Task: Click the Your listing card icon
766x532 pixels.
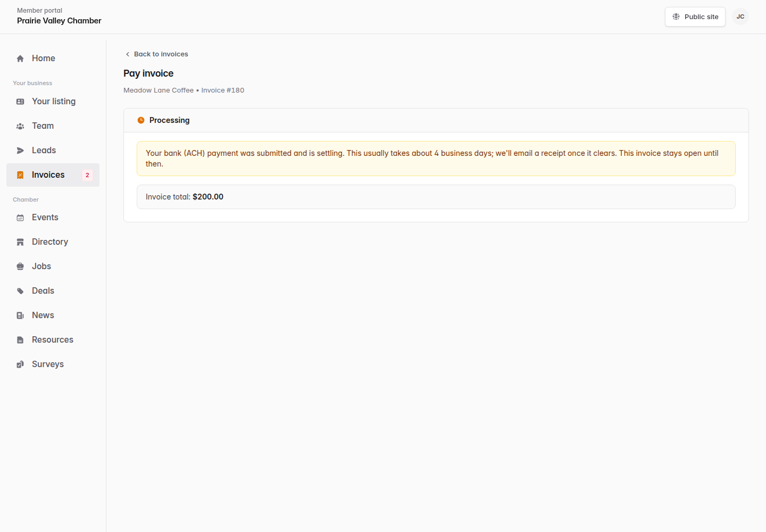Action: point(20,102)
